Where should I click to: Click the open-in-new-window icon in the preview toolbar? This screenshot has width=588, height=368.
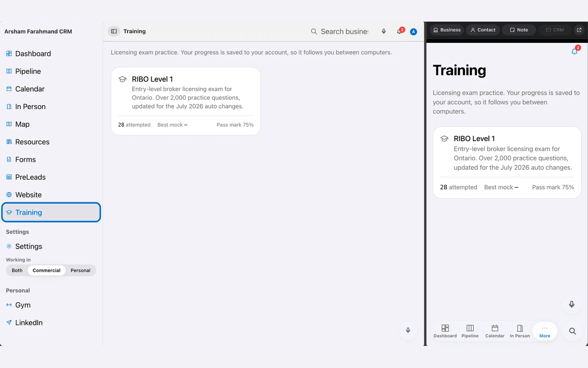click(x=579, y=30)
